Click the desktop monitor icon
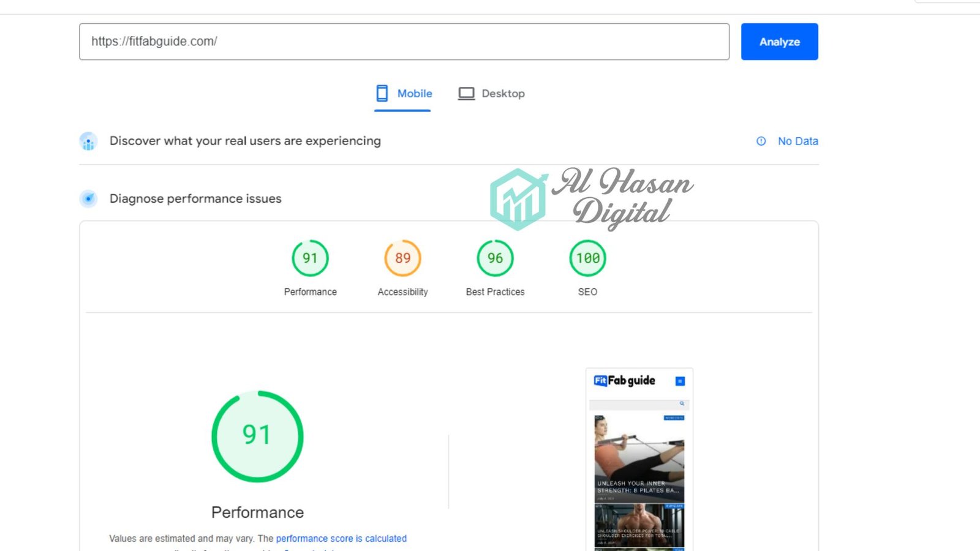 [x=466, y=94]
